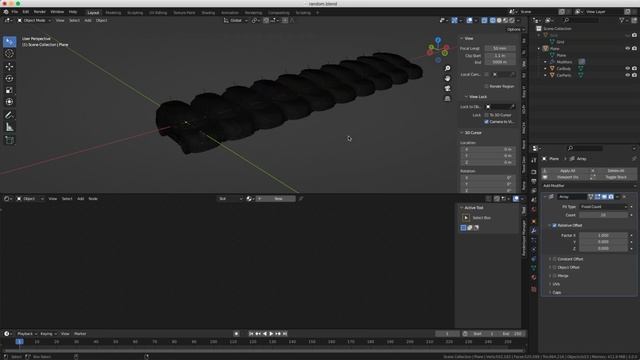Jump to the timeline start frame
This screenshot has height=360, width=640.
pos(251,334)
